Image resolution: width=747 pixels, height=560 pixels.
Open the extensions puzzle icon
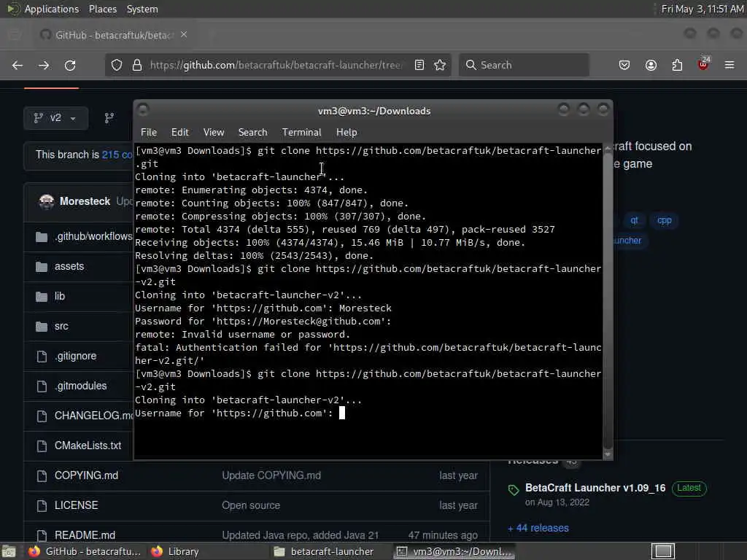pyautogui.click(x=677, y=65)
